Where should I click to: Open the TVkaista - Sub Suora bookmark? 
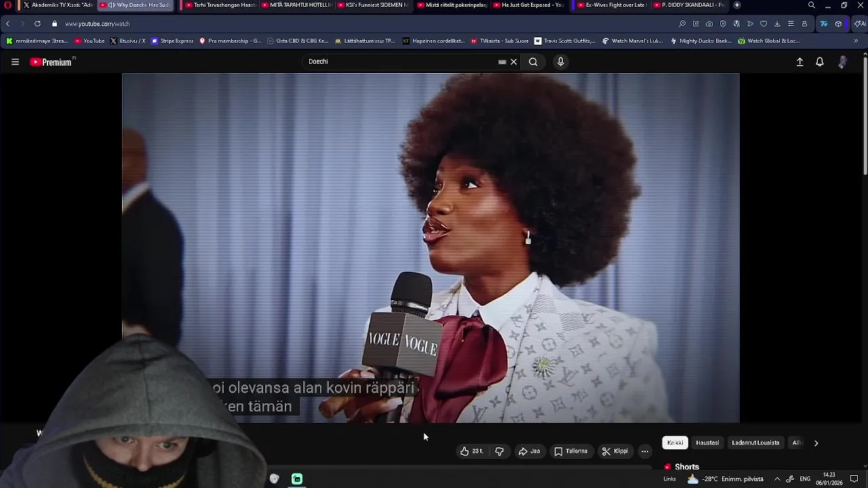click(x=500, y=41)
